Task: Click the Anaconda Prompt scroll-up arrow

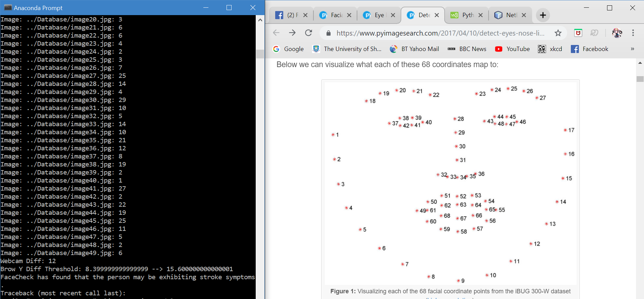Action: (x=260, y=20)
